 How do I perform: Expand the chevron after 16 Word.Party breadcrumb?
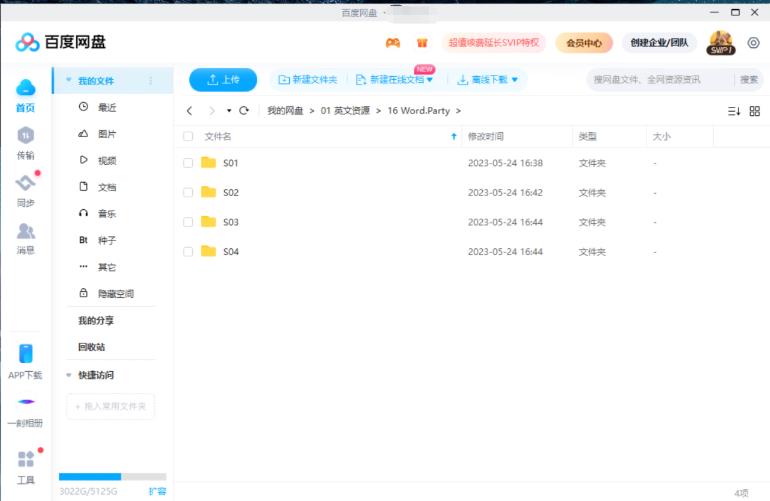pos(458,111)
